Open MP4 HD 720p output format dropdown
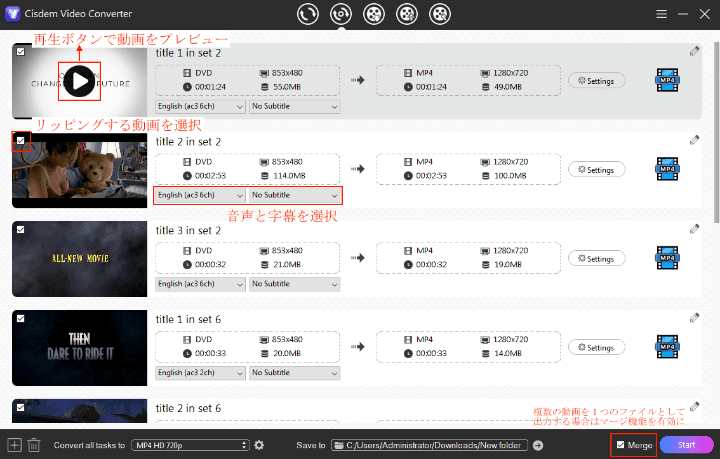Image resolution: width=720 pixels, height=459 pixels. pyautogui.click(x=190, y=445)
